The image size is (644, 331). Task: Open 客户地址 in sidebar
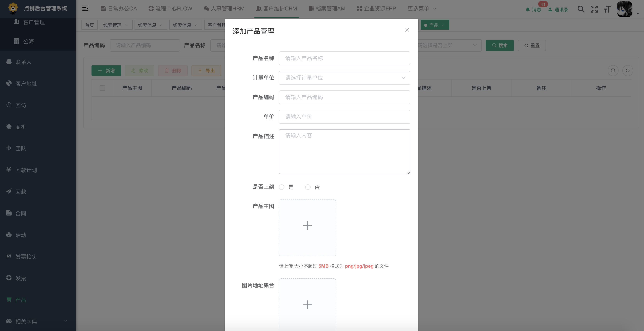(38, 83)
